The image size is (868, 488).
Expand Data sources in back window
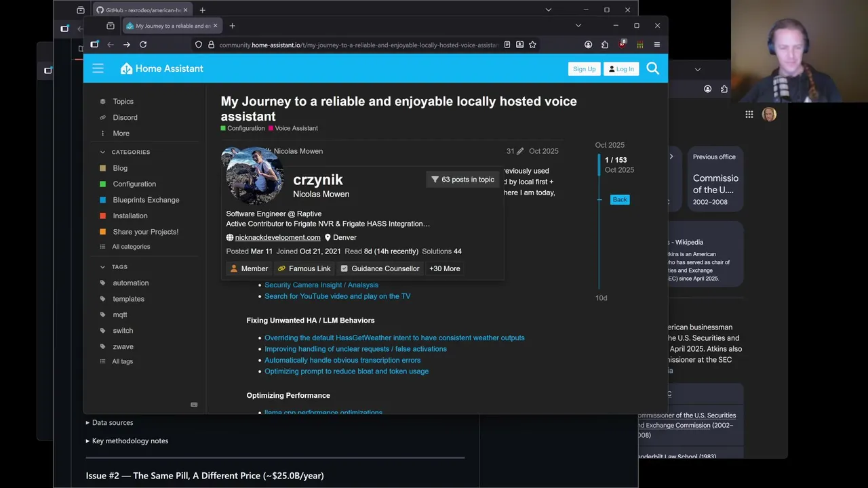(x=109, y=422)
